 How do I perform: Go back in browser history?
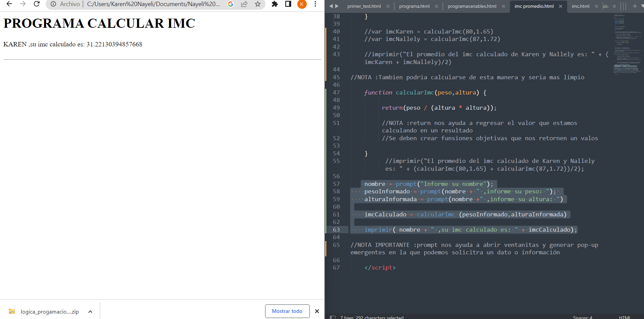9,4
